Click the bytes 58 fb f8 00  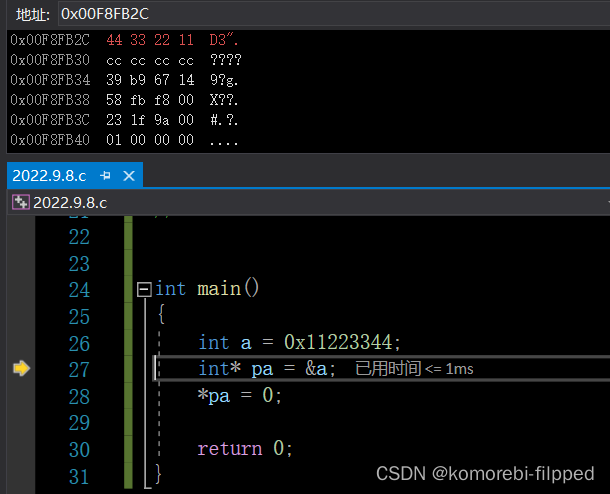coord(150,100)
